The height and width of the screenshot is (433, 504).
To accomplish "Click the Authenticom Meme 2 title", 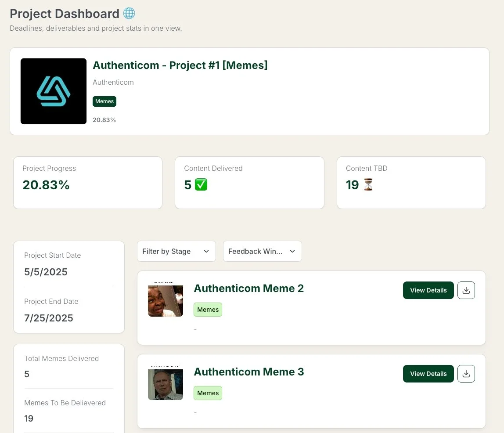I will pos(249,289).
